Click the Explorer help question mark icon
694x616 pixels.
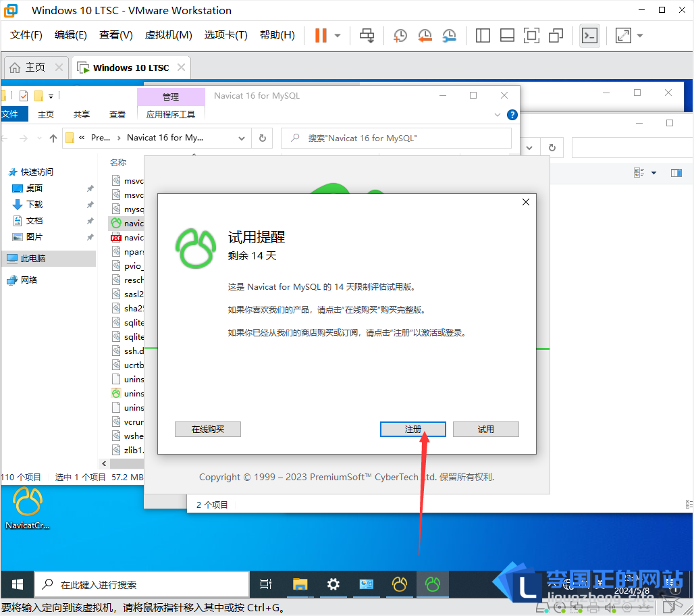(512, 115)
